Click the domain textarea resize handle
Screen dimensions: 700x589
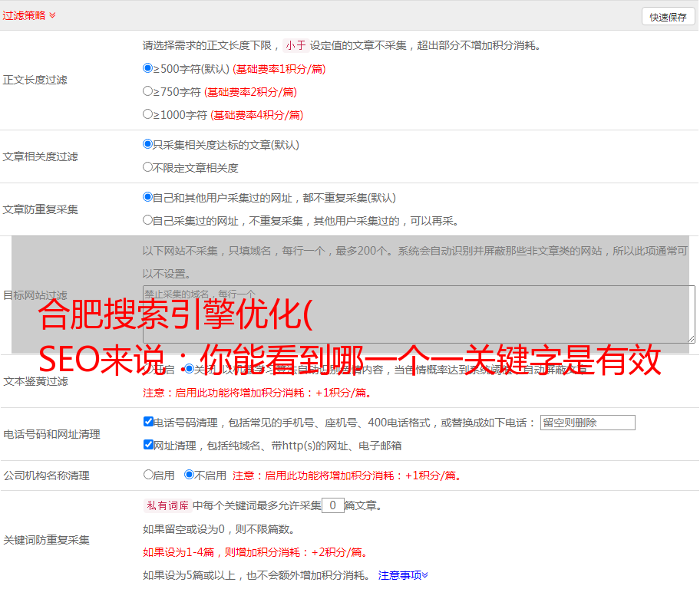tap(691, 339)
